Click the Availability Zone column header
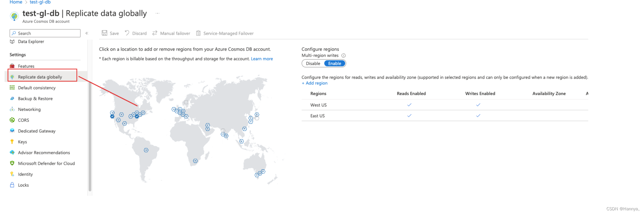This screenshot has width=644, height=214. tap(549, 94)
